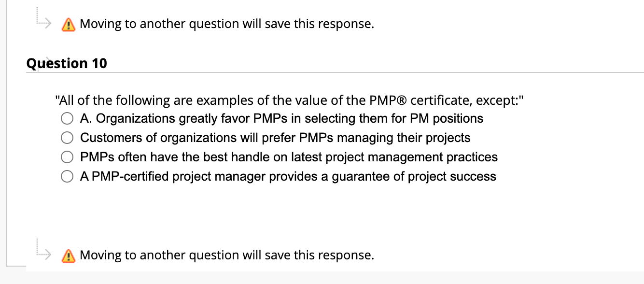Click the radio circle next to answer A
This screenshot has height=284, width=644.
click(67, 118)
